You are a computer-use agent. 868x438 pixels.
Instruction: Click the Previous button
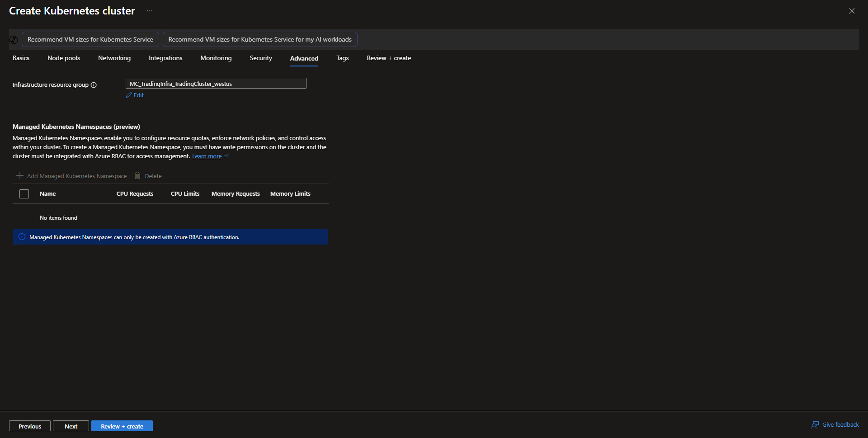pos(30,426)
